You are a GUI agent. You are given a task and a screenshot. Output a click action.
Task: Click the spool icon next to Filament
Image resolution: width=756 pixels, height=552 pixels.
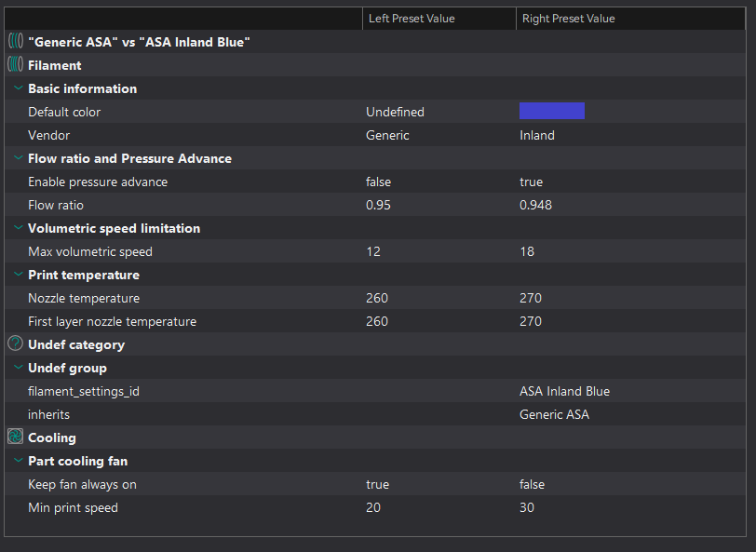(x=16, y=64)
